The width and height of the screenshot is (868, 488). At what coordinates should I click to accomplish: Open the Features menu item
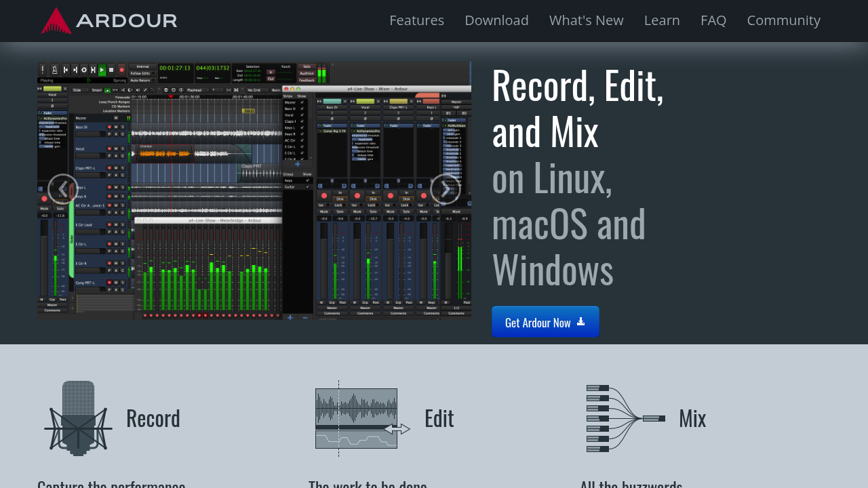tap(416, 20)
